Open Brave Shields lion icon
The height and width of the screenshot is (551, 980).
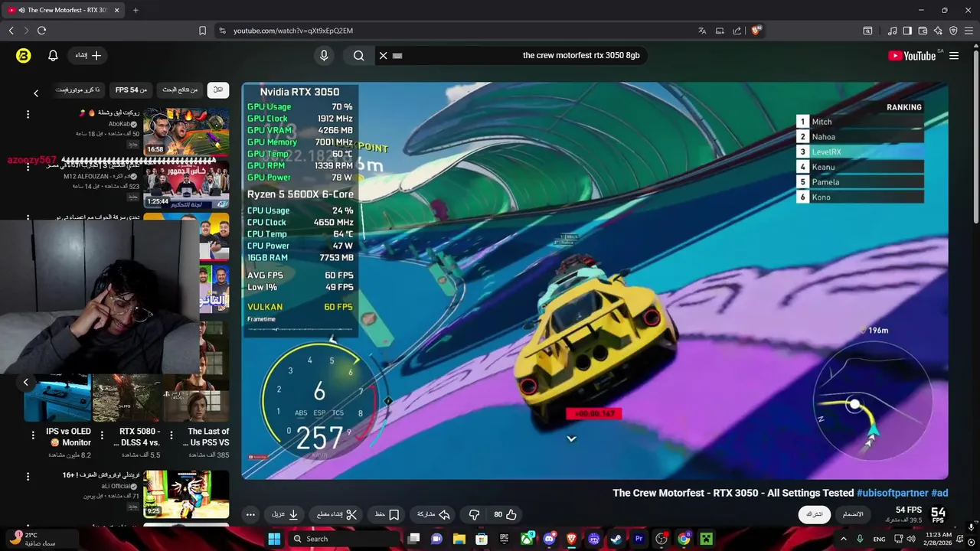[756, 31]
